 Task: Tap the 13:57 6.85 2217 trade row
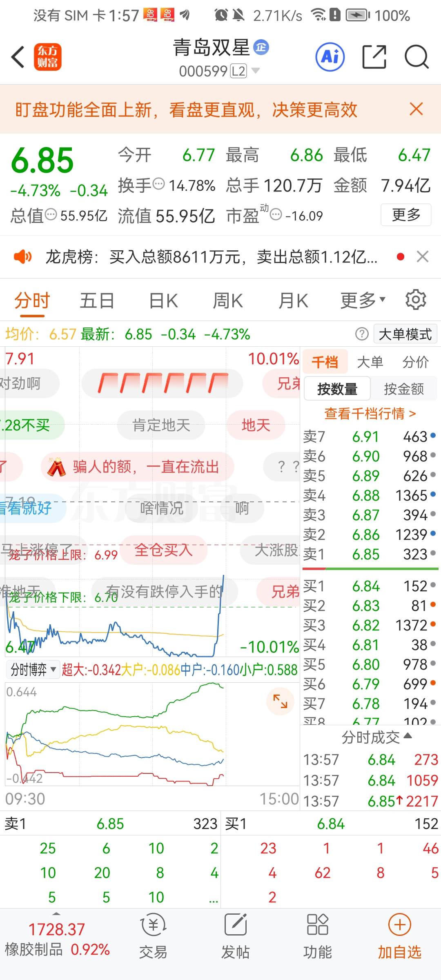pos(370,801)
